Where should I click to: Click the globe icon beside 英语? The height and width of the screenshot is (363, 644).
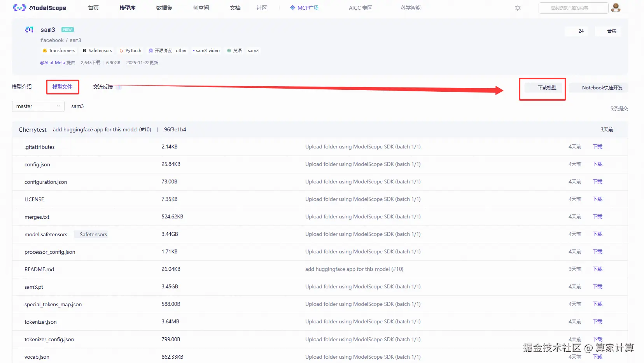(229, 51)
